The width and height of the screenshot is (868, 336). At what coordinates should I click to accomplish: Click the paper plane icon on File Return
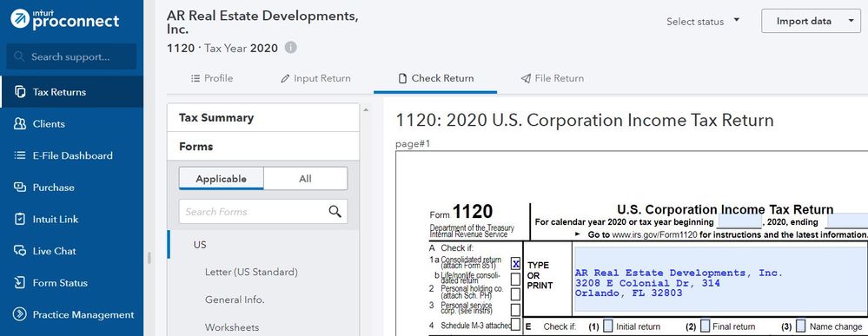pyautogui.click(x=526, y=79)
